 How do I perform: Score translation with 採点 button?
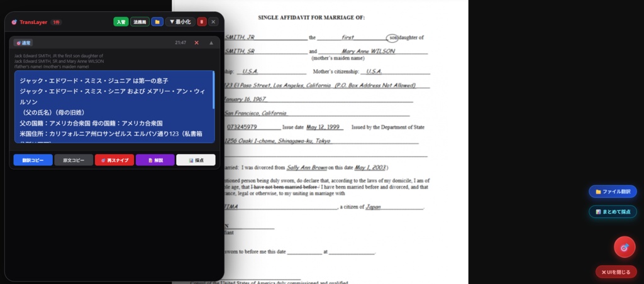tap(196, 160)
